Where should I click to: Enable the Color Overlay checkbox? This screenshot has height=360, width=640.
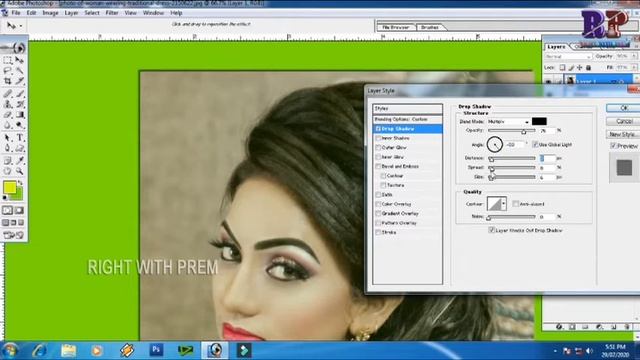click(378, 204)
